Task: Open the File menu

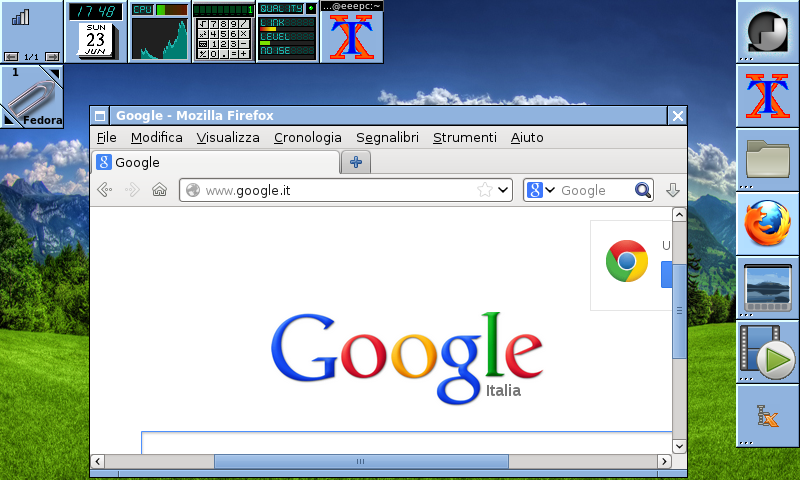Action: point(107,137)
